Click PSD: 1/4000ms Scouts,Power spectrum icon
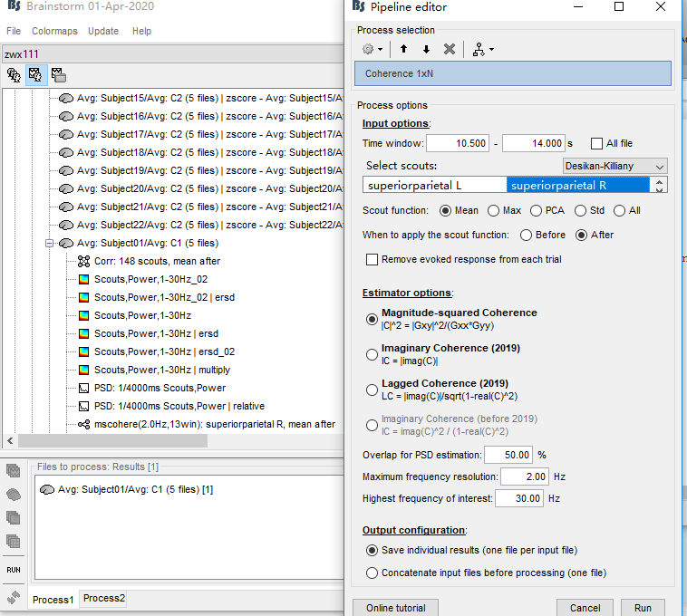Image resolution: width=687 pixels, height=616 pixels. click(83, 388)
